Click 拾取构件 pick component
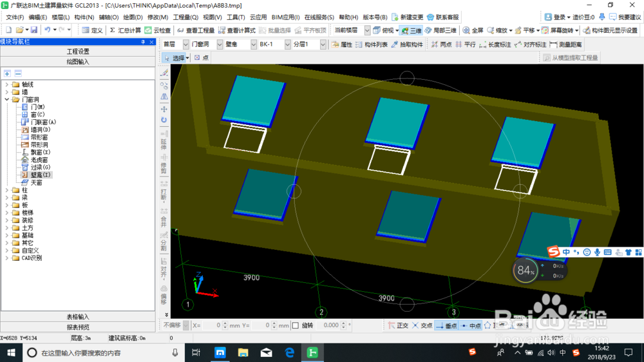This screenshot has height=362, width=644. coord(407,44)
